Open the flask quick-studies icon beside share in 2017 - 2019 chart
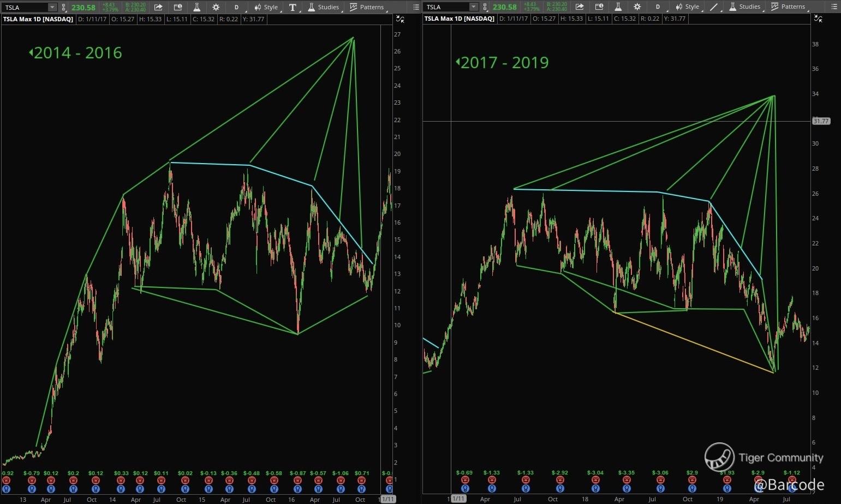 click(x=618, y=7)
